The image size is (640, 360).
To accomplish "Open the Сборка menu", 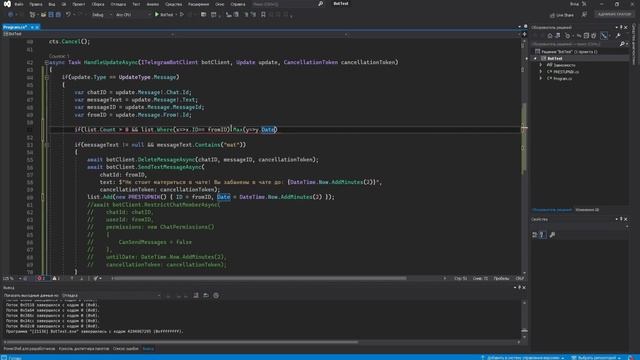I will click(98, 4).
